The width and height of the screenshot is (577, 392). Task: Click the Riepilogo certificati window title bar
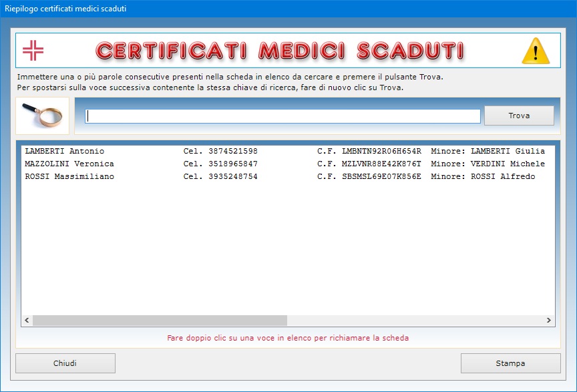click(x=200, y=9)
